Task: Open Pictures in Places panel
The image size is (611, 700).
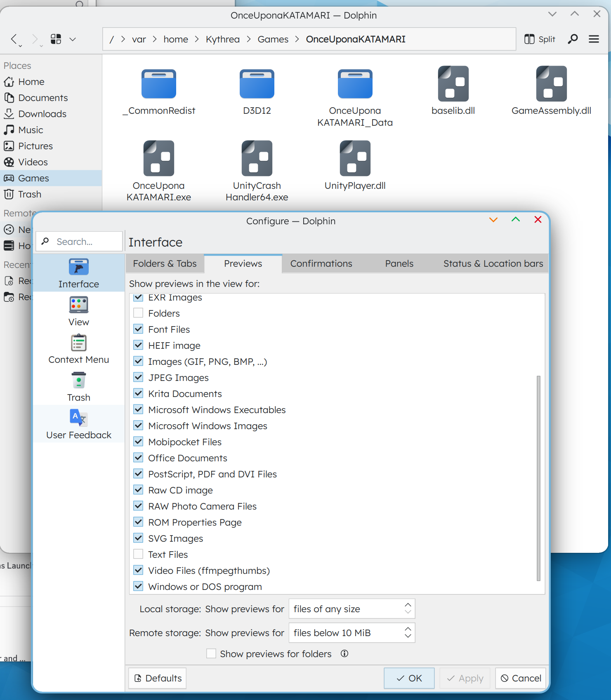Action: [x=51, y=146]
